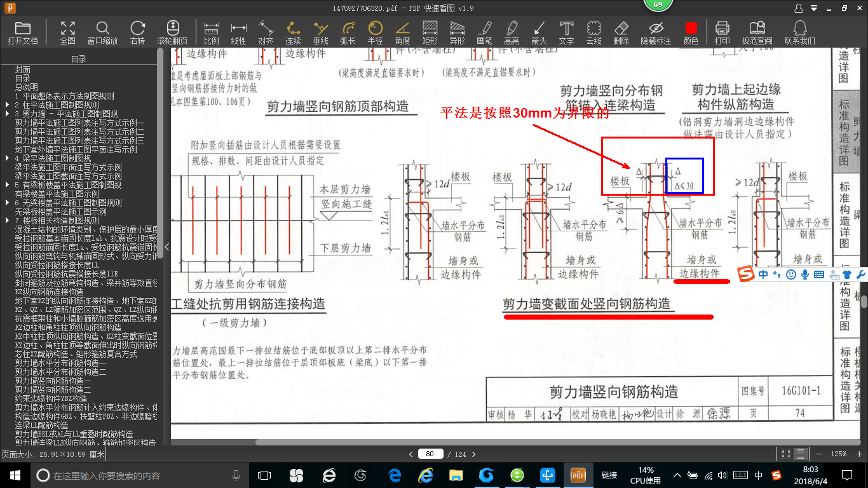Screen dimensions: 868x488
Task: Show hidden system tray icons
Action: 678,475
